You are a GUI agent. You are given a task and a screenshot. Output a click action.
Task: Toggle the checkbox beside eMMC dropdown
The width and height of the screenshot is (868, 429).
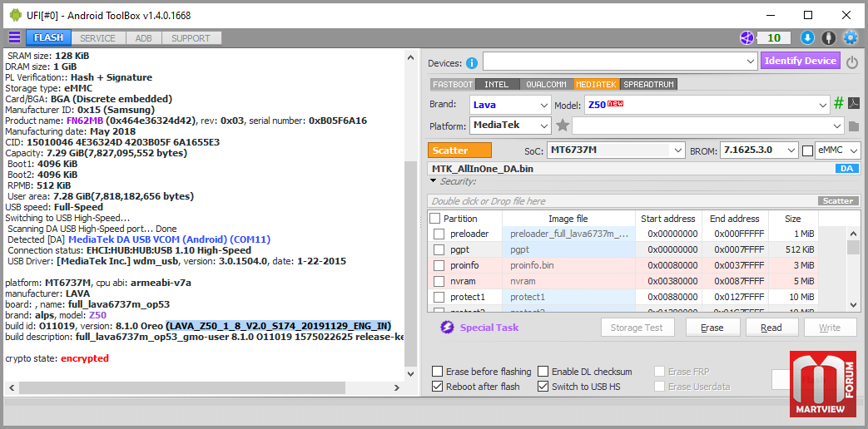coord(807,150)
